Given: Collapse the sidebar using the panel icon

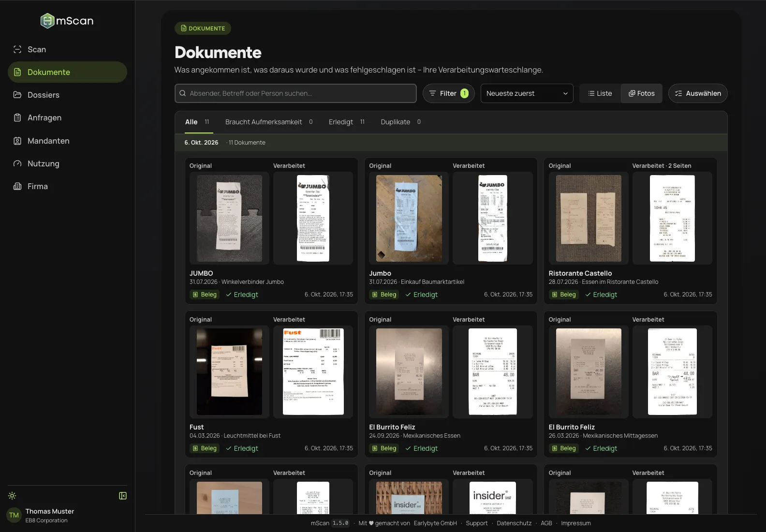Looking at the screenshot, I should click(123, 496).
